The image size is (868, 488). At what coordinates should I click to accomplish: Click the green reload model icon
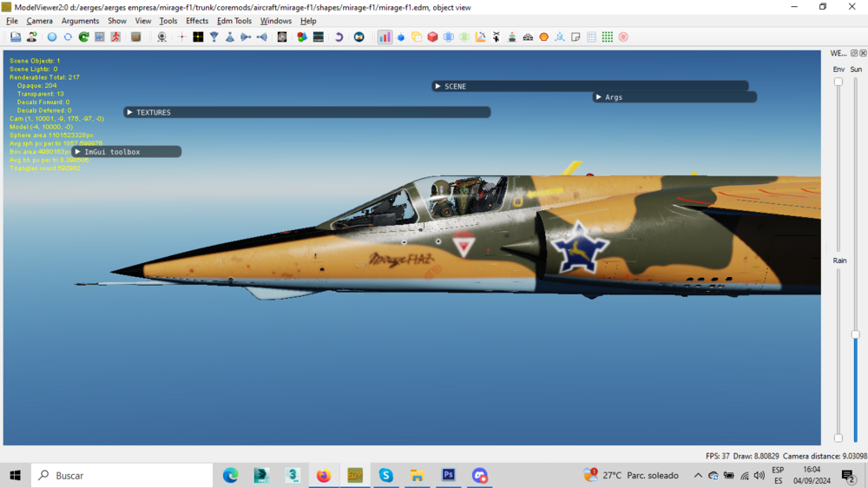(84, 37)
